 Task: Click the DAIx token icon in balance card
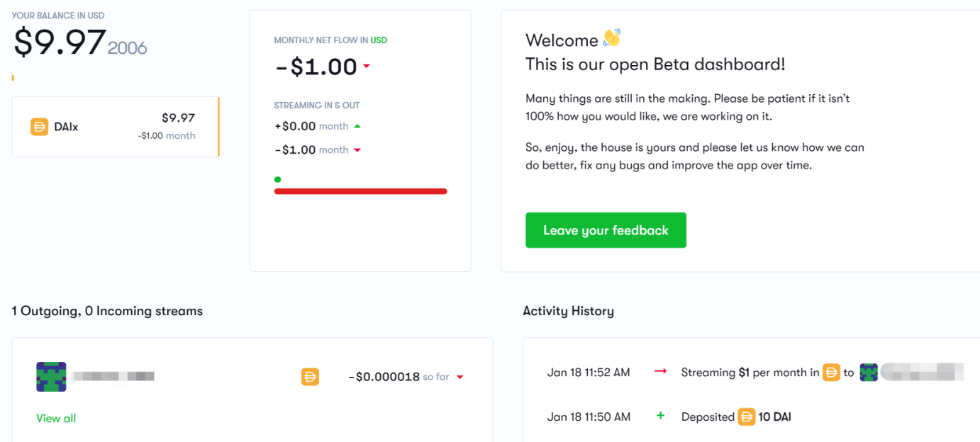pyautogui.click(x=39, y=127)
